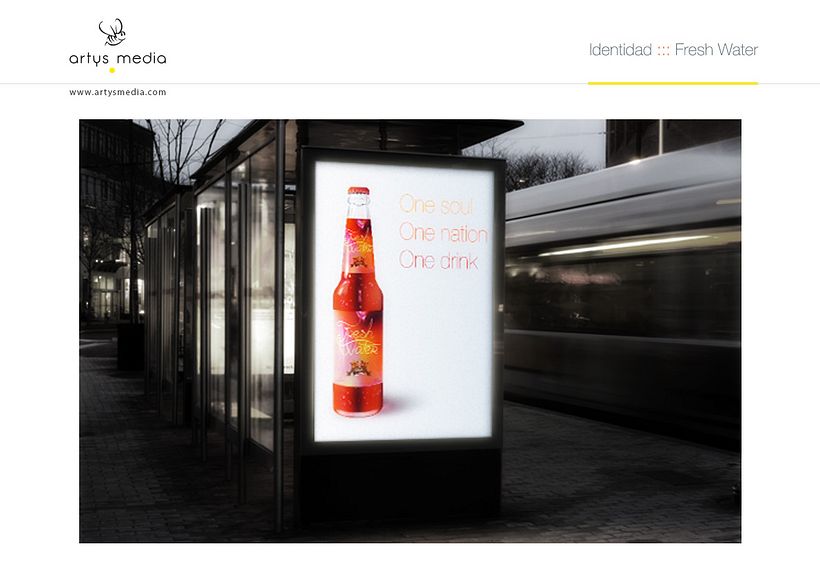
Task: Click the One nation slogan line
Action: 443,233
